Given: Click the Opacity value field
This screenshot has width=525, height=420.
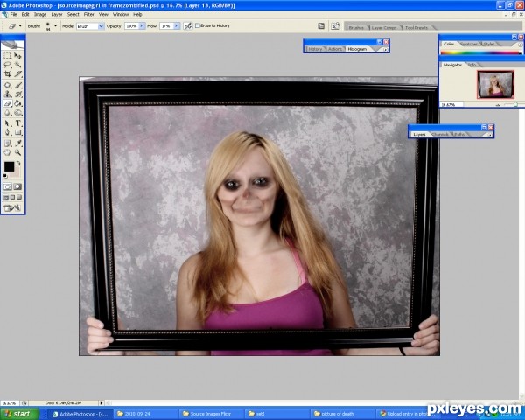Looking at the screenshot, I should point(131,25).
